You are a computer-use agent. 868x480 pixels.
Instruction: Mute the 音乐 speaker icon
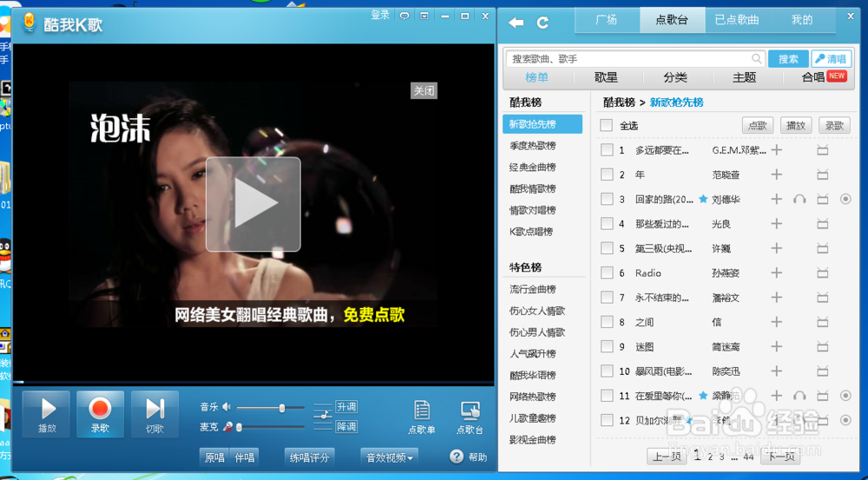(227, 407)
